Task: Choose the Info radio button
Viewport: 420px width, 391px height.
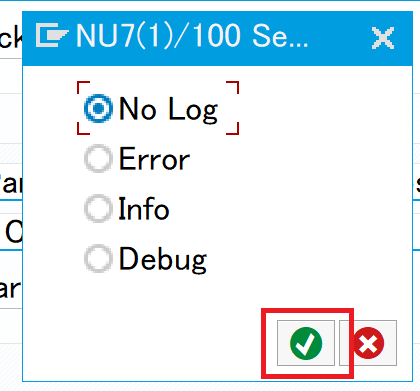Action: coord(98,208)
